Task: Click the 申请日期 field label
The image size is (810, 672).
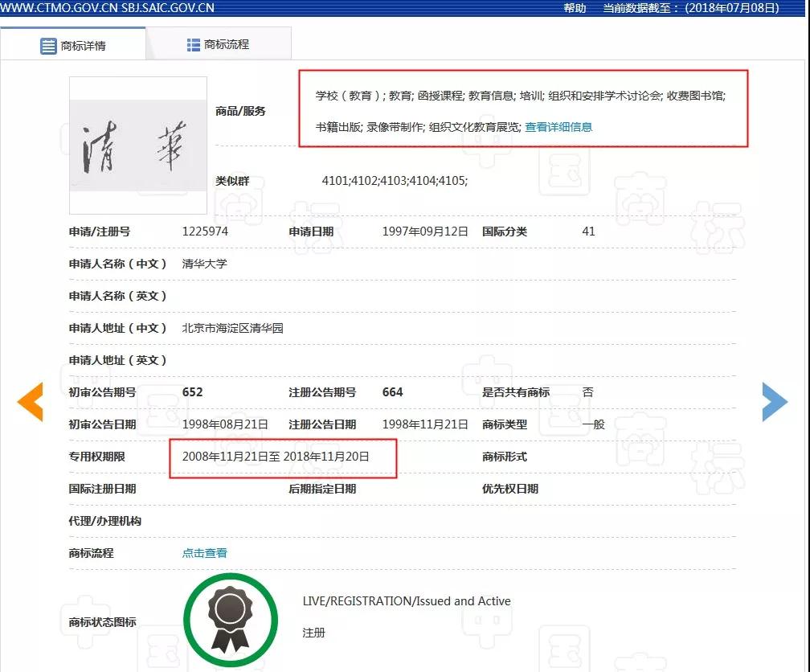Action: click(311, 232)
